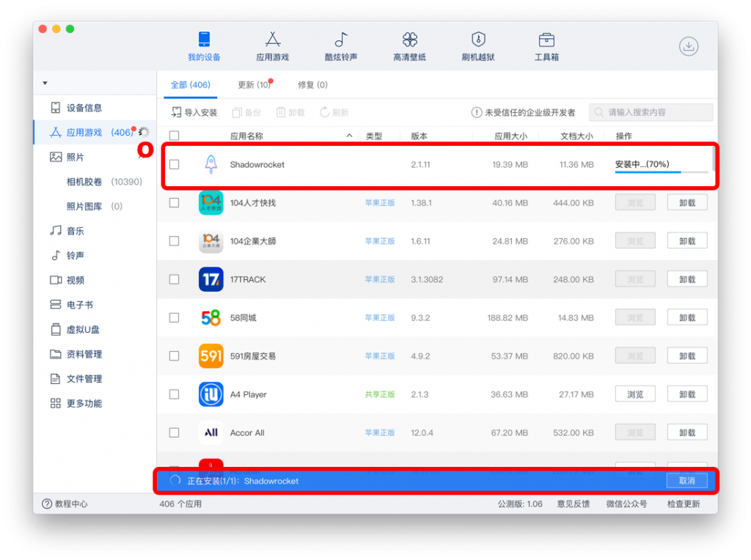
Task: Open 文件管理 in the sidebar
Action: [x=76, y=379]
